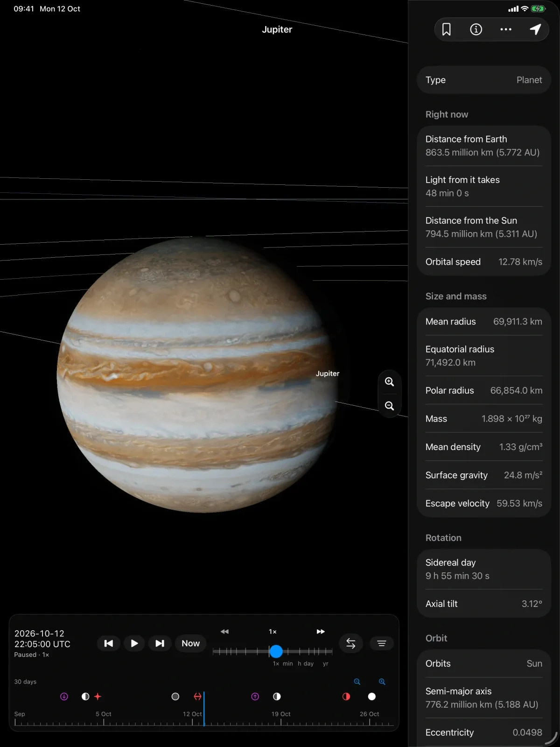Tap the swap arrows icon in time panel
Screen dimensions: 560x747
tap(351, 643)
